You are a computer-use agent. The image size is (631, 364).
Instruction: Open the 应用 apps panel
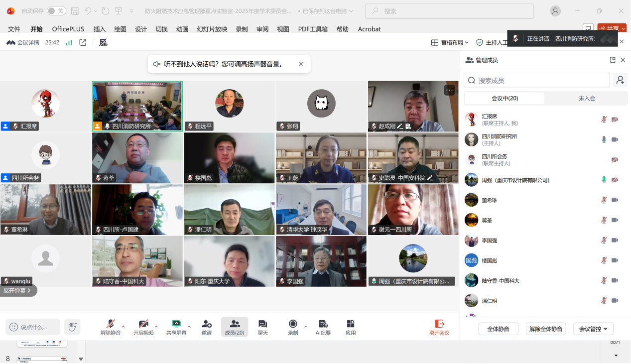pyautogui.click(x=350, y=327)
